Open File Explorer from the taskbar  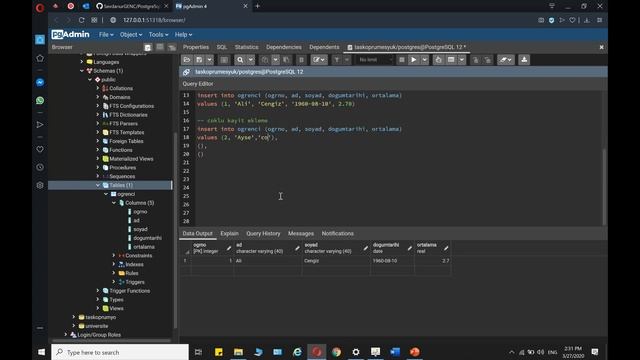pos(238,352)
